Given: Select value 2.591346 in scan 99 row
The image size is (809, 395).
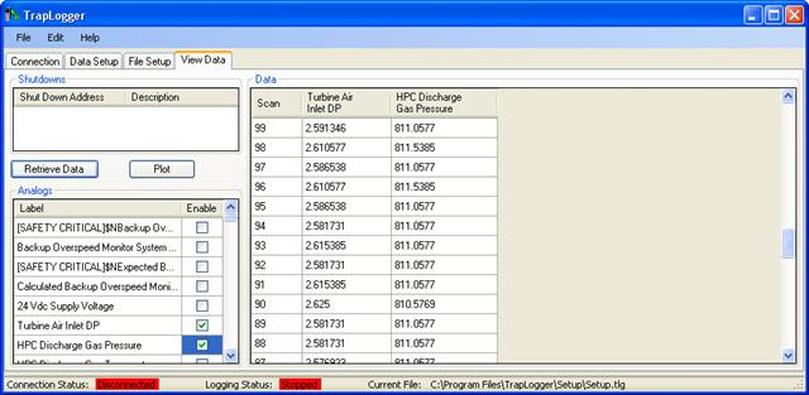Looking at the screenshot, I should (347, 128).
